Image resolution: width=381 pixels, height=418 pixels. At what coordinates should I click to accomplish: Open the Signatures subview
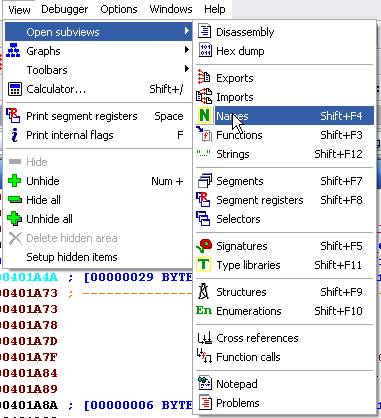[x=284, y=246]
